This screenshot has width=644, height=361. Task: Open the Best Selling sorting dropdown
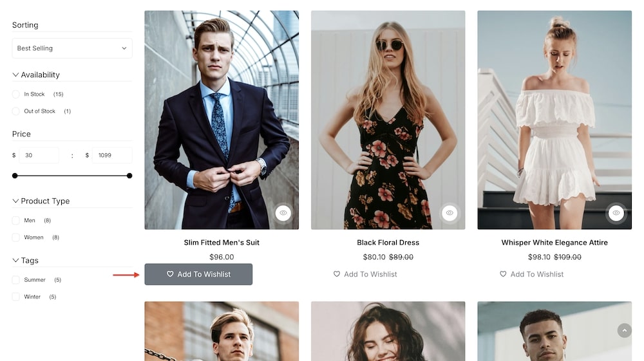[x=72, y=48]
